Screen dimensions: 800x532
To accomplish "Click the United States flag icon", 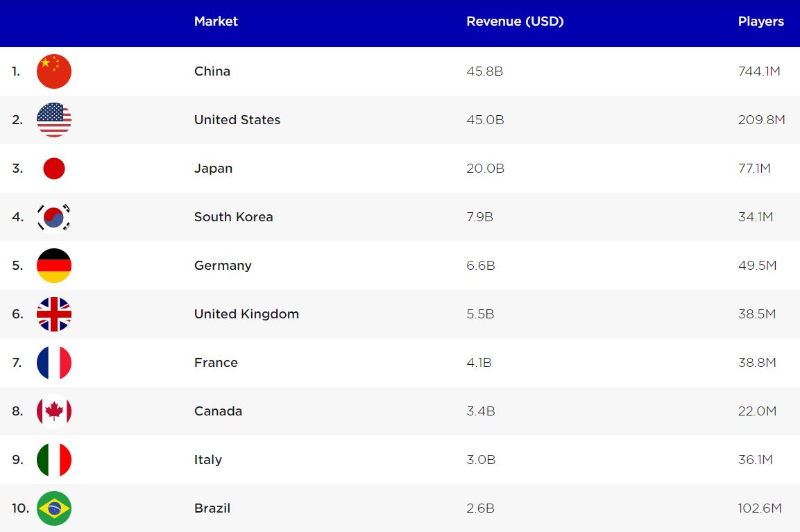I will point(54,120).
